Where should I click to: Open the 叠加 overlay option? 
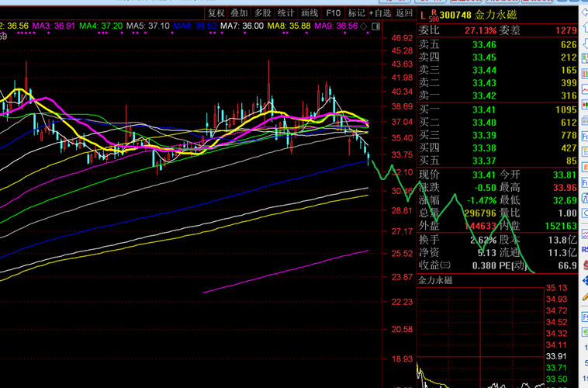tap(239, 13)
